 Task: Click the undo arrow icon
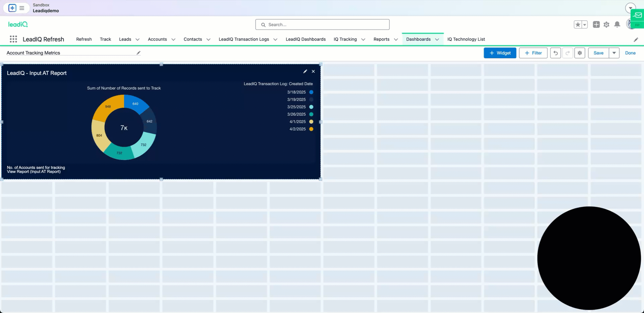[555, 53]
